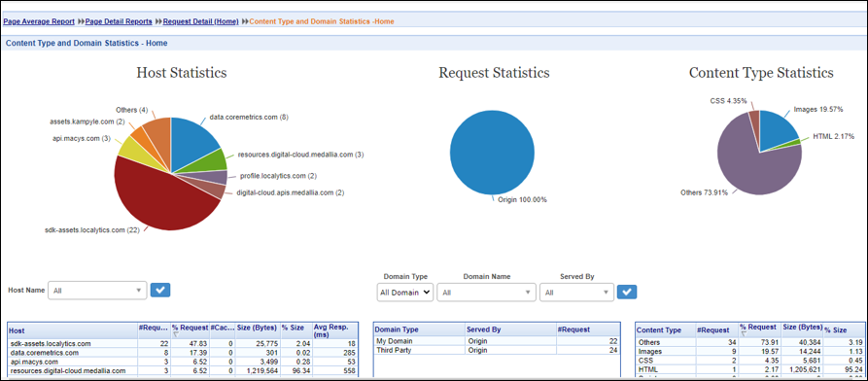Apply domain filters with the checkmark button
Viewport: 868px width, 381px height.
coord(627,292)
